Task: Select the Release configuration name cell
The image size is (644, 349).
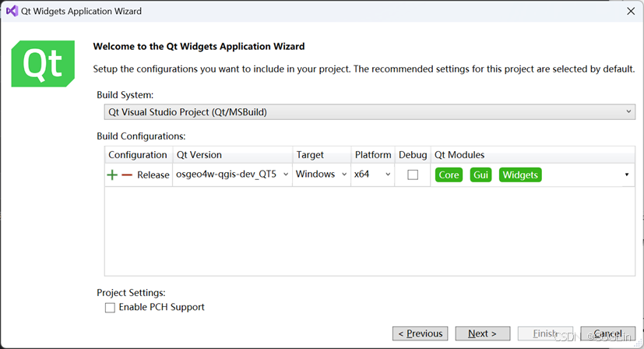Action: click(x=153, y=175)
